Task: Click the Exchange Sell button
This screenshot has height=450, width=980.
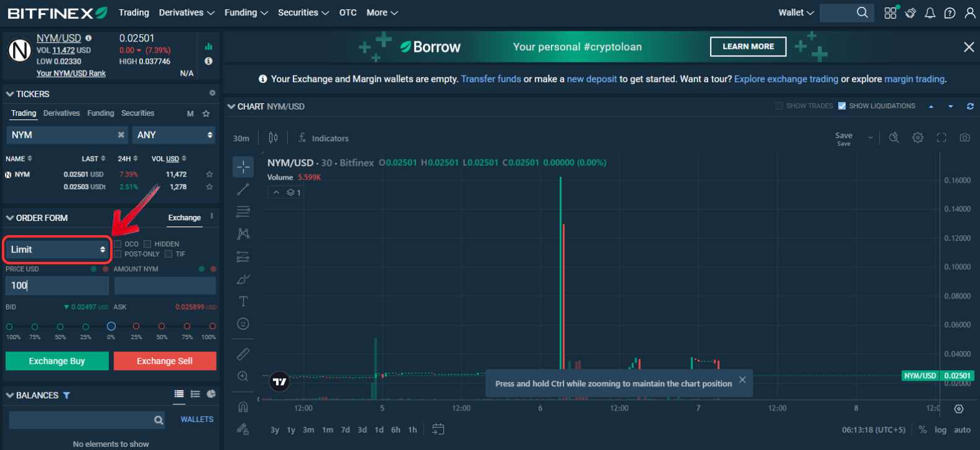Action: 165,361
